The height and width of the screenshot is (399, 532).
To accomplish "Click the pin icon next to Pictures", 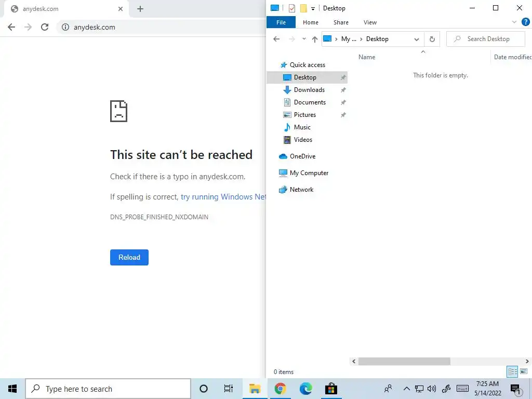I will (343, 115).
